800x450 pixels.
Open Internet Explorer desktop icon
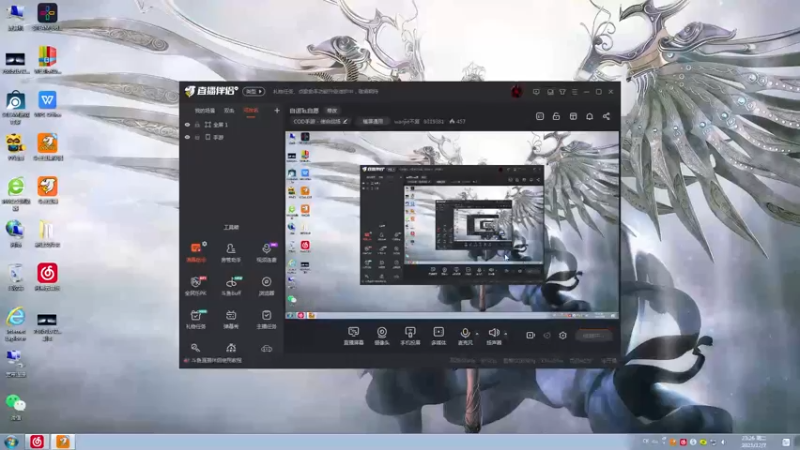tap(16, 323)
